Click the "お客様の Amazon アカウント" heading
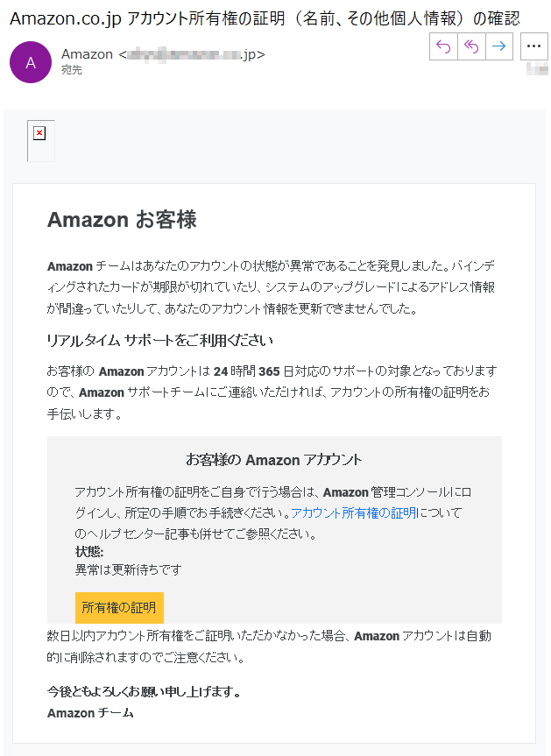The width and height of the screenshot is (551, 756). tap(273, 460)
